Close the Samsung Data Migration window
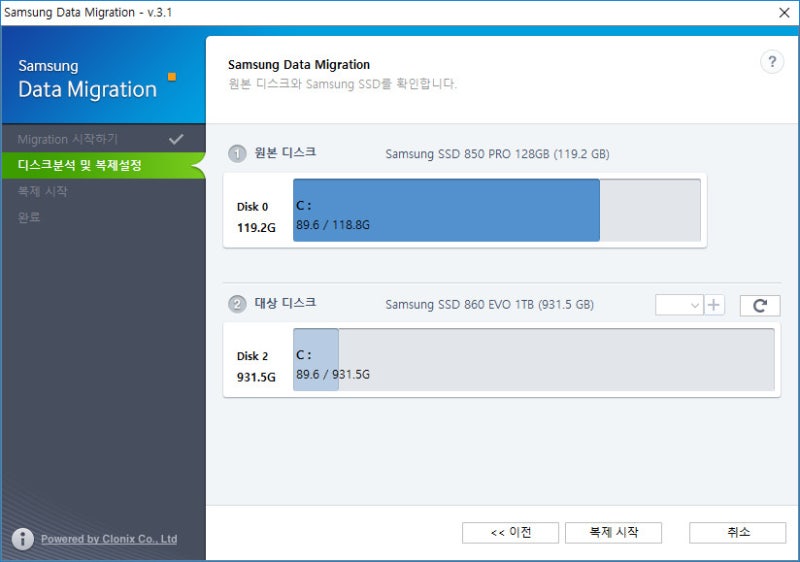The width and height of the screenshot is (800, 562). point(785,12)
